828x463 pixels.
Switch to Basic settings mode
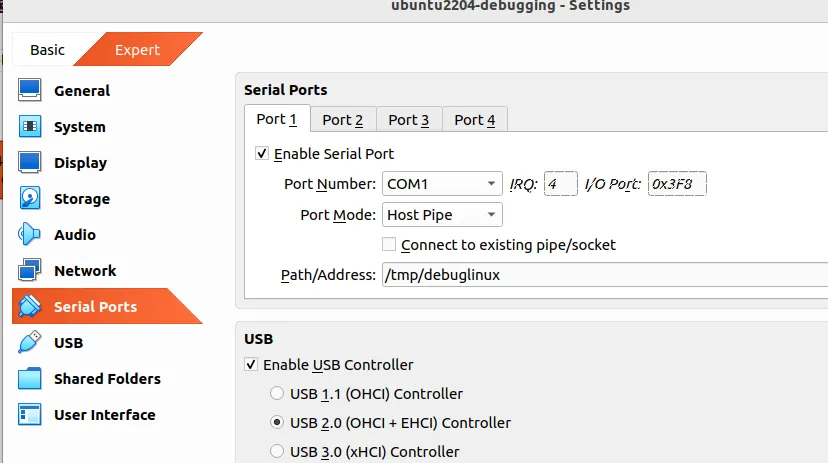coord(47,50)
